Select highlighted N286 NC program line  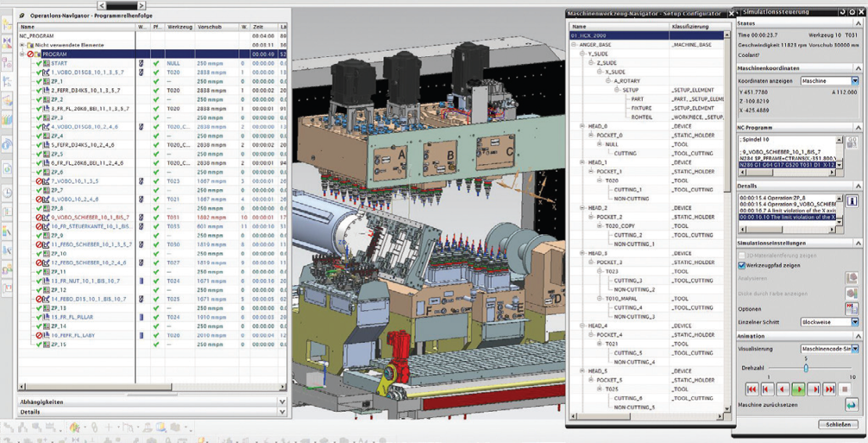[787, 165]
